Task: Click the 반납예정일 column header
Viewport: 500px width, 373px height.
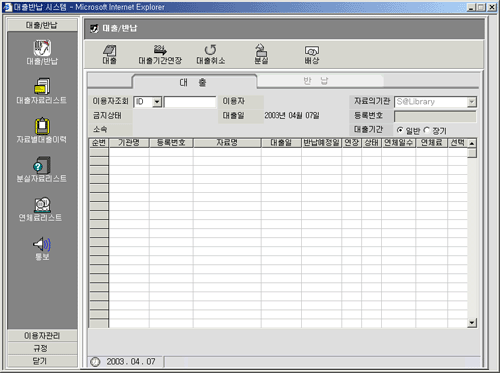Action: click(x=321, y=143)
